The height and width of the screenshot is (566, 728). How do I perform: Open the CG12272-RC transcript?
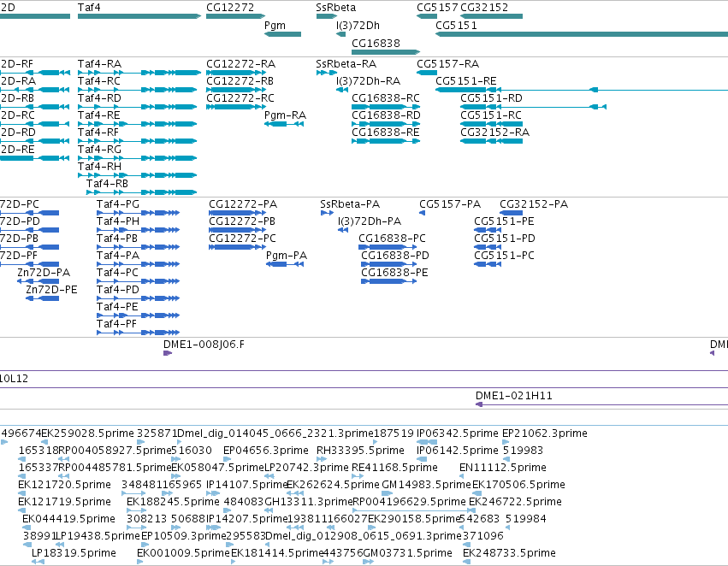point(236,107)
